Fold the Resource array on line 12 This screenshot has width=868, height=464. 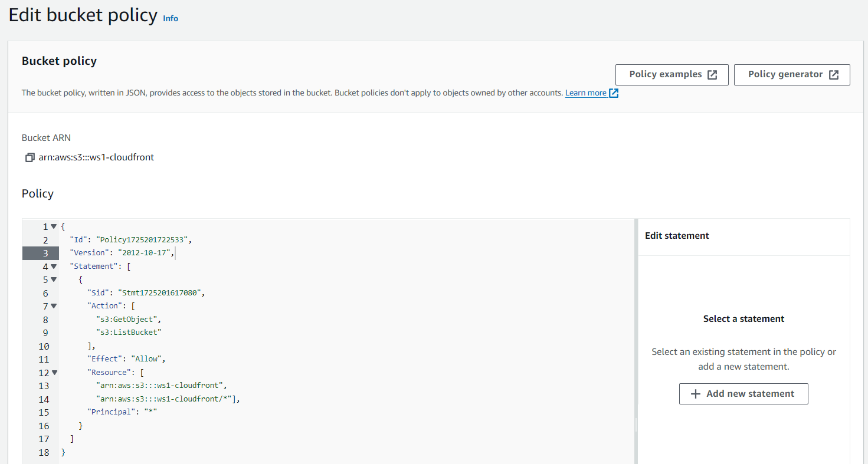click(x=54, y=373)
